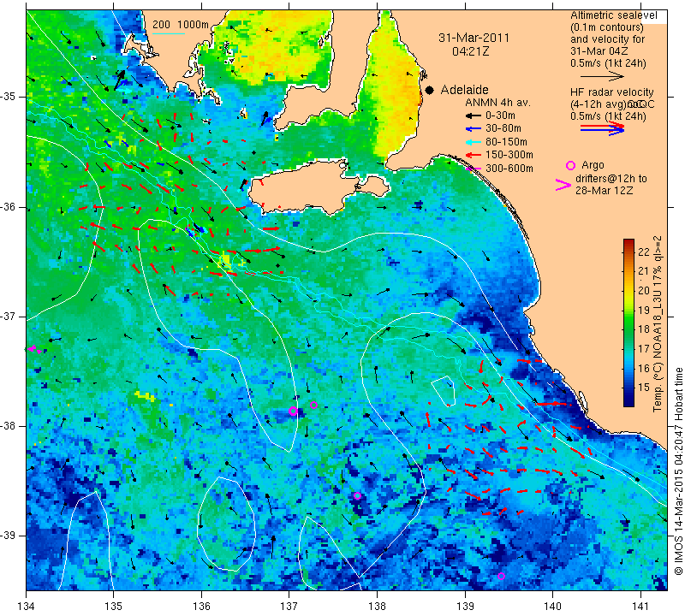Click the blue 30-80m legend arrow
685x616 pixels.
472,129
